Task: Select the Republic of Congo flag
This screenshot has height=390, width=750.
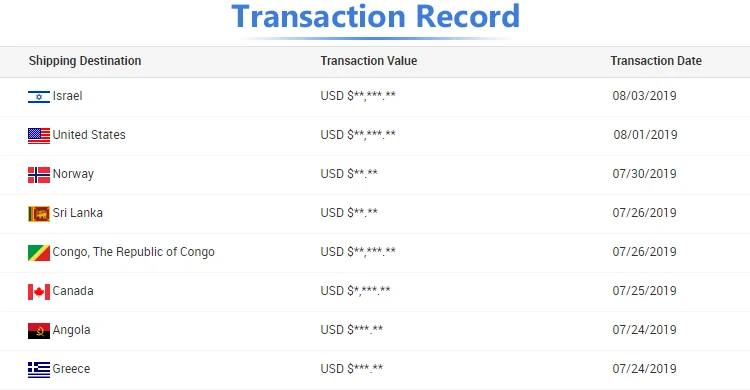Action: (x=39, y=253)
